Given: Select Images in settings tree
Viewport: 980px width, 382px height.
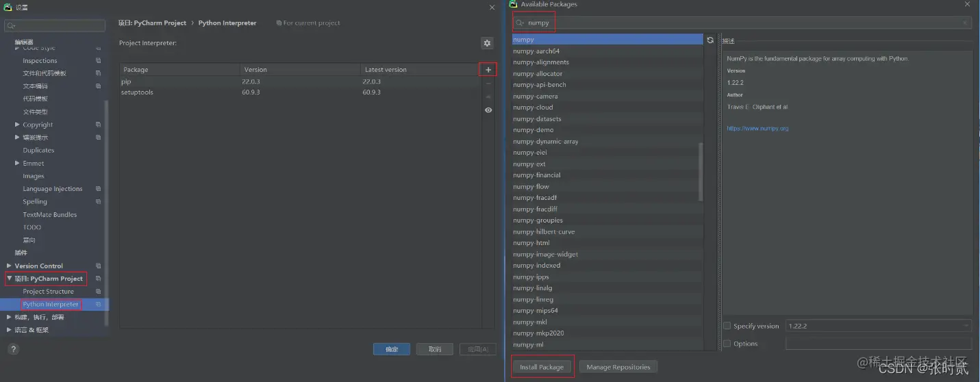Looking at the screenshot, I should pyautogui.click(x=34, y=176).
